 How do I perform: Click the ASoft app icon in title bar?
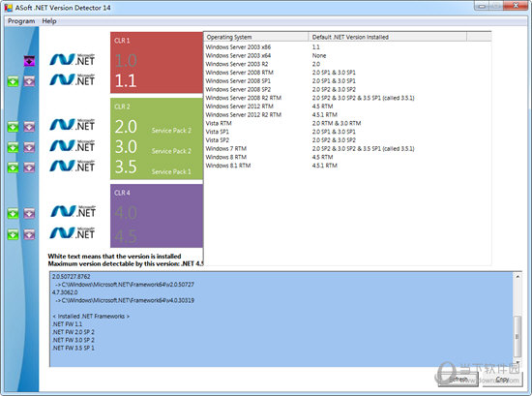(x=8, y=8)
